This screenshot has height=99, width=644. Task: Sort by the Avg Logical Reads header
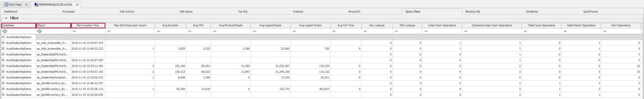point(270,25)
